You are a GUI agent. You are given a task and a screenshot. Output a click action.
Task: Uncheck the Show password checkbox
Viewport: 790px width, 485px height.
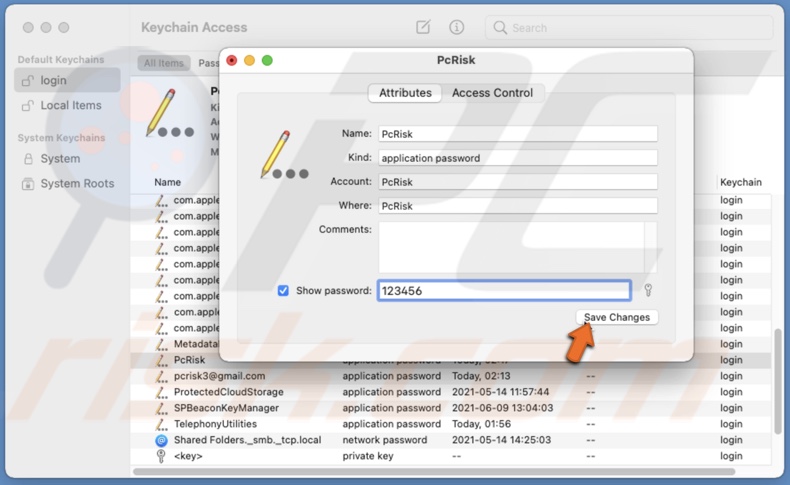[x=283, y=291]
